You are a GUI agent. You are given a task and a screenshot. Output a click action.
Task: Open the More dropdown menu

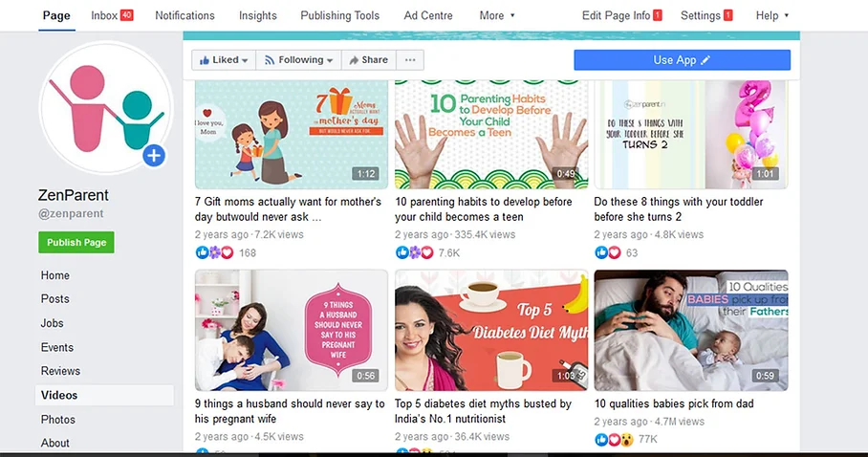click(497, 15)
